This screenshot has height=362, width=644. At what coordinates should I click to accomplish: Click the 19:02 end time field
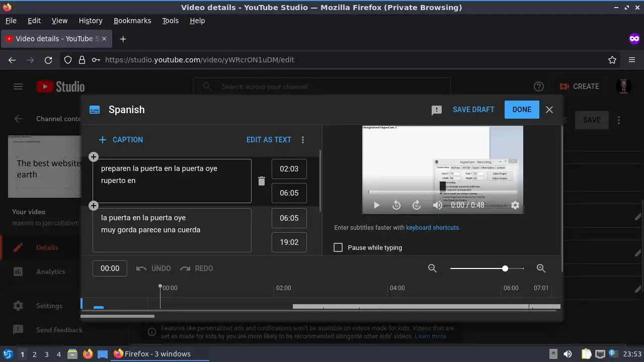[289, 242]
